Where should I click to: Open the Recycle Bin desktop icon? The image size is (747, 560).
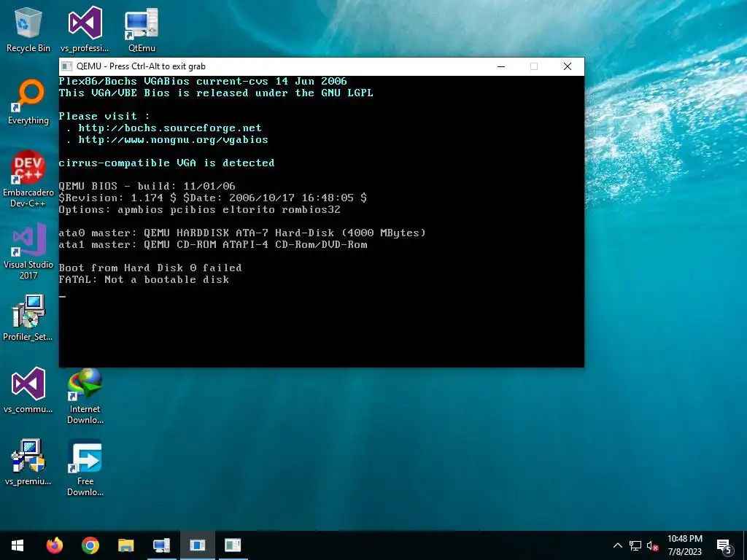(x=28, y=29)
